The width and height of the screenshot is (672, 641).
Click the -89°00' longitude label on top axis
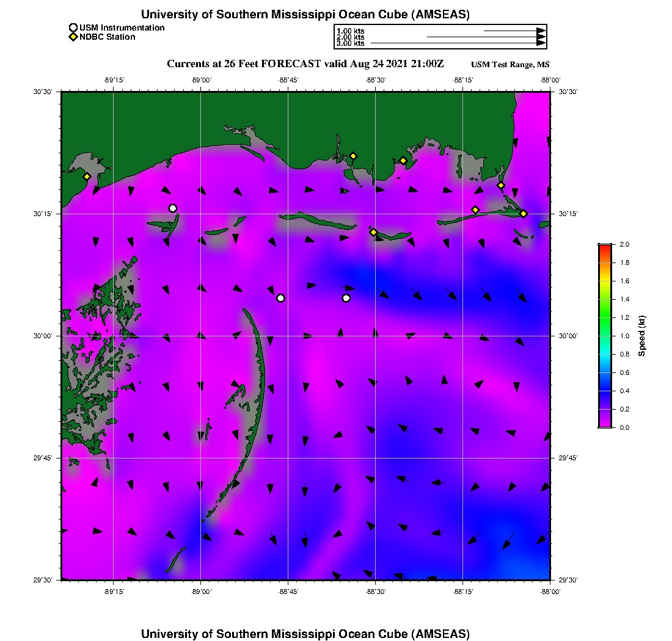point(201,79)
